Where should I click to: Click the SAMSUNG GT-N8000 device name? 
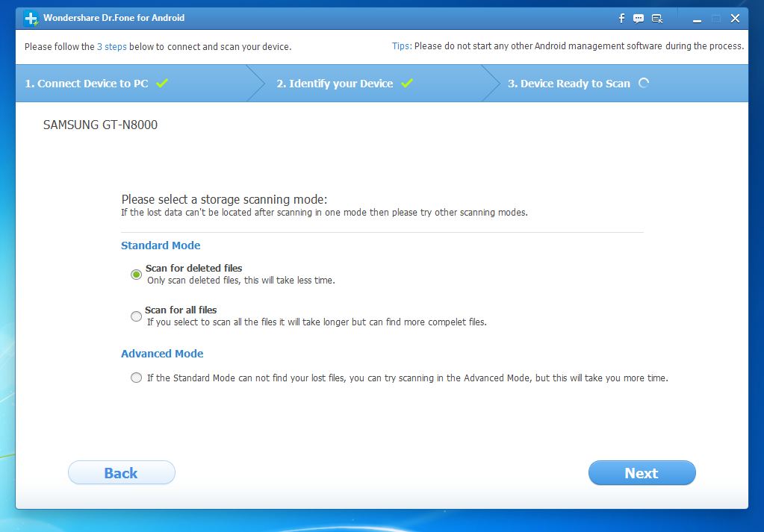coord(100,125)
